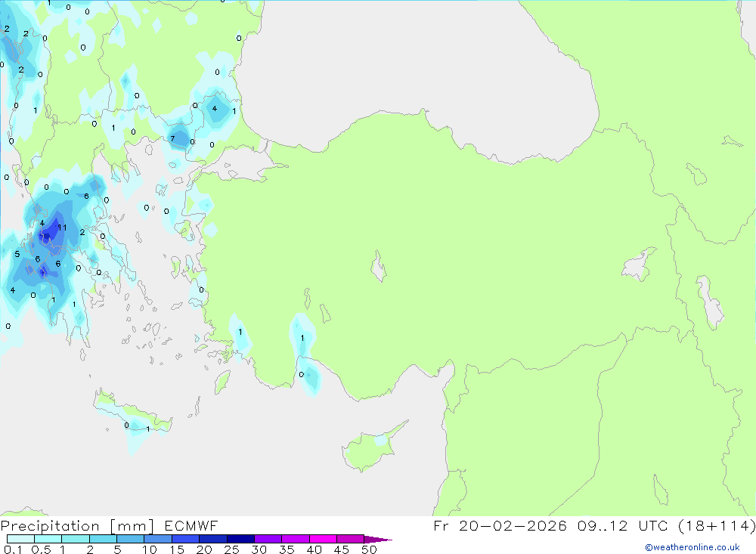Click the legend scale label '50'
756x554 pixels.
369,549
